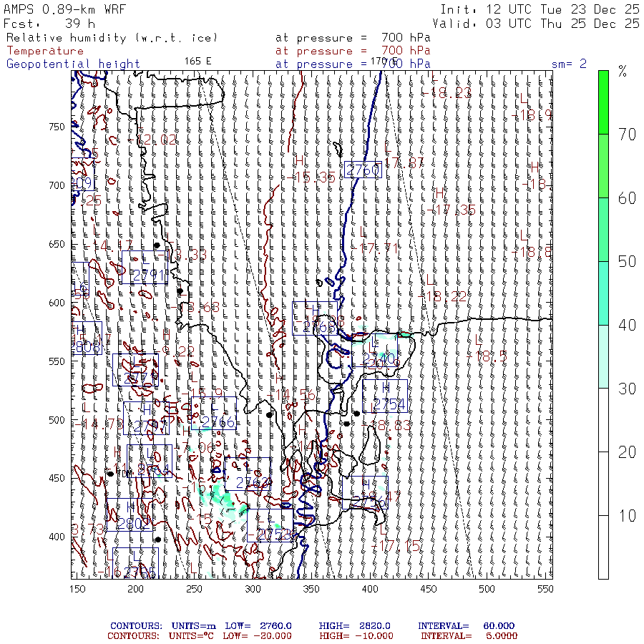644x644 pixels.
Task: Click the 'Relative humidity (w.r.t. ice)' legend label
Action: click(112, 38)
